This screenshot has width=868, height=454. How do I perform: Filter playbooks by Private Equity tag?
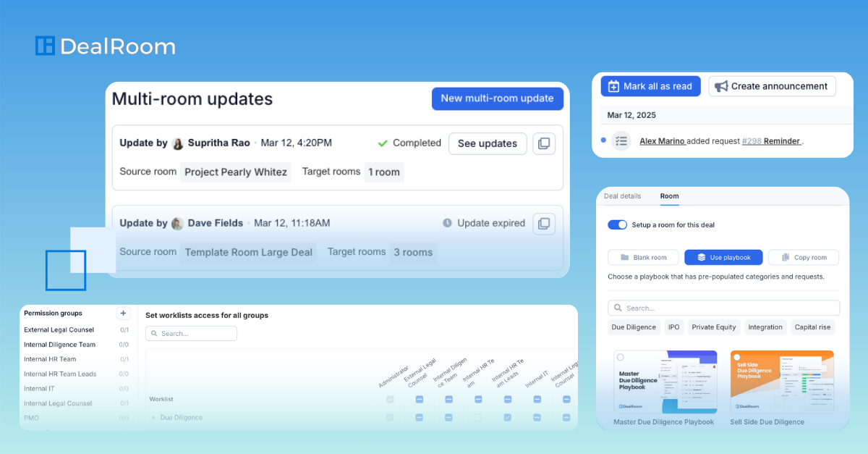tap(713, 327)
